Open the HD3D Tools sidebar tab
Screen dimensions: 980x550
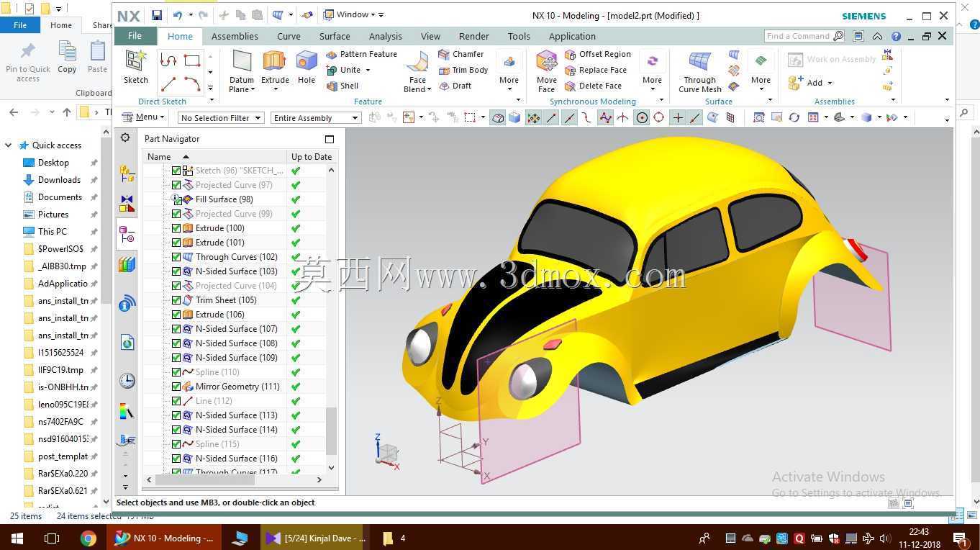click(x=127, y=303)
